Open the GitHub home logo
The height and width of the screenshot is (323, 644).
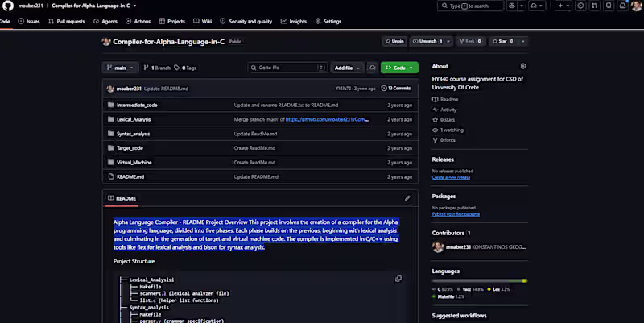tap(8, 6)
